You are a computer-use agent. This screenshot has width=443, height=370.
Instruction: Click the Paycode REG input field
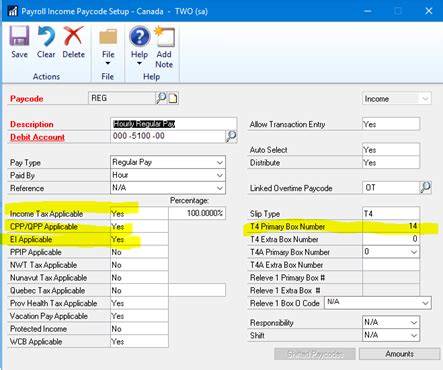point(122,98)
